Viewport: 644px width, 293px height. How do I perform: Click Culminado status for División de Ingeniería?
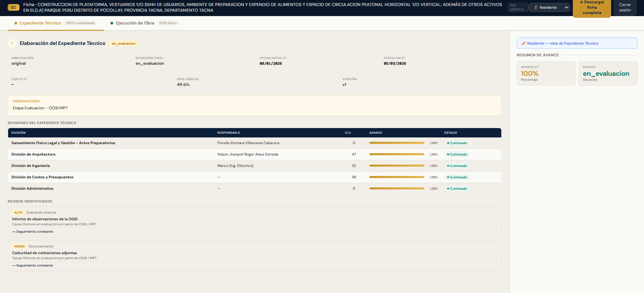coord(457,166)
